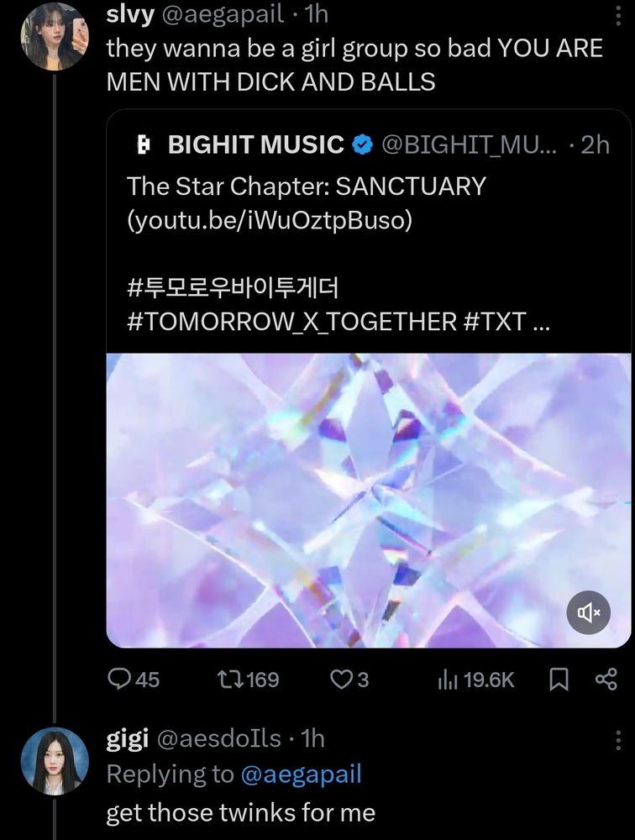Viewport: 635px width, 840px height.
Task: Retweet slvy's post with 169 reposts
Action: coord(248,680)
